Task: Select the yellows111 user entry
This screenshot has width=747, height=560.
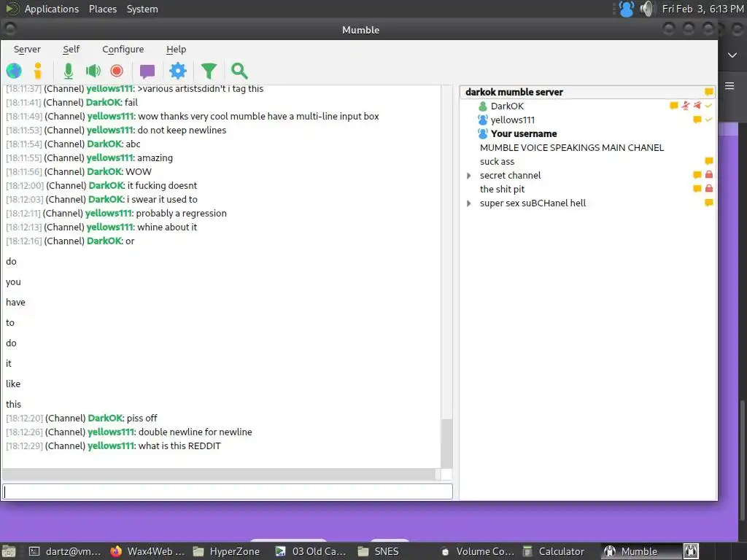Action: tap(513, 120)
